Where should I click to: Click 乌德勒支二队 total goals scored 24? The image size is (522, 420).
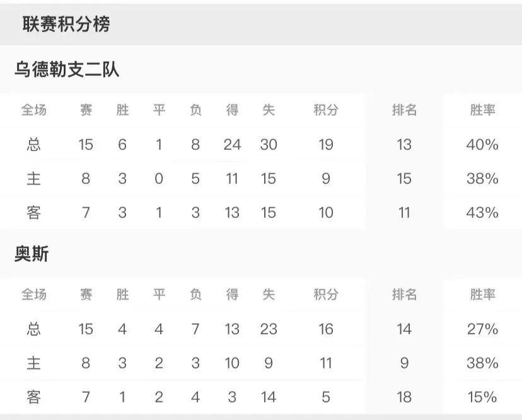[232, 145]
